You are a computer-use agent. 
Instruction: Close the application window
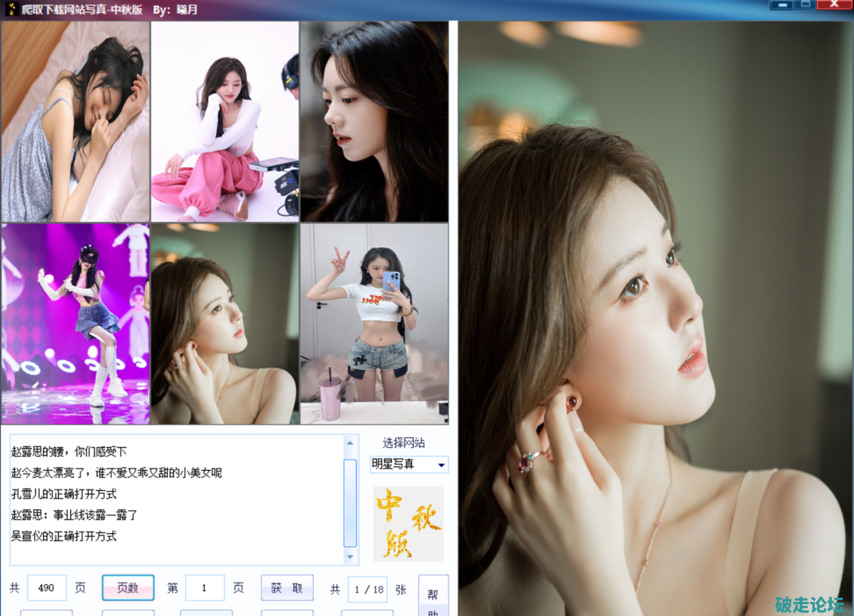(834, 5)
